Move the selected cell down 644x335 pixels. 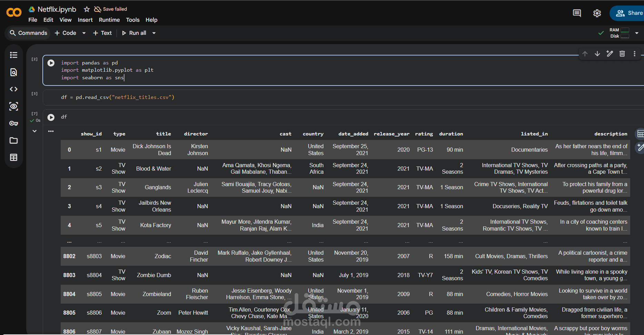click(597, 54)
